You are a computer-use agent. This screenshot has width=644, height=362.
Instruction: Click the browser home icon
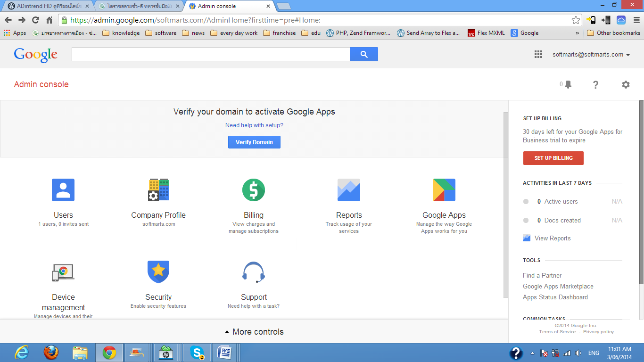(49, 20)
